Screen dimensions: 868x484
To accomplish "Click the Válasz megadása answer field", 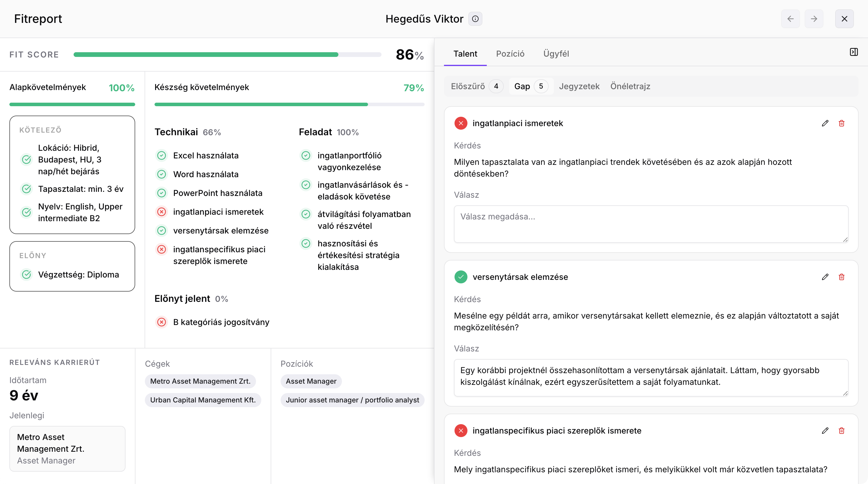I will (651, 224).
